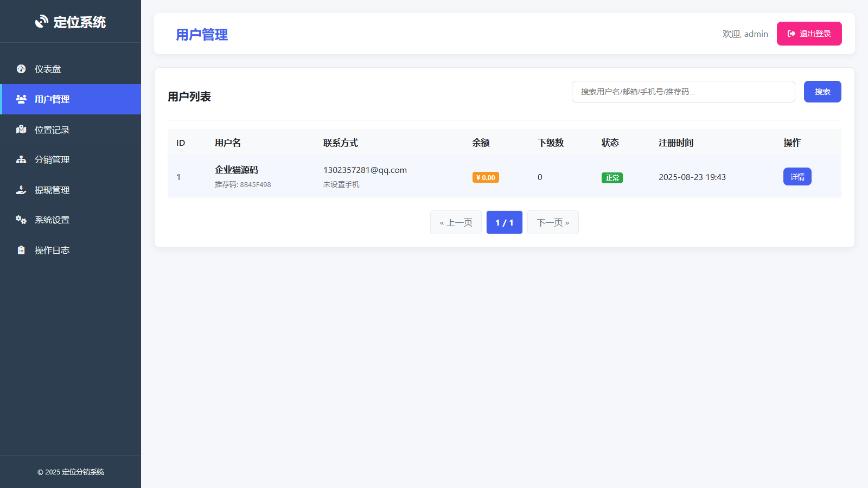Click the operation log clipboard icon
This screenshot has height=488, width=868.
click(x=21, y=250)
